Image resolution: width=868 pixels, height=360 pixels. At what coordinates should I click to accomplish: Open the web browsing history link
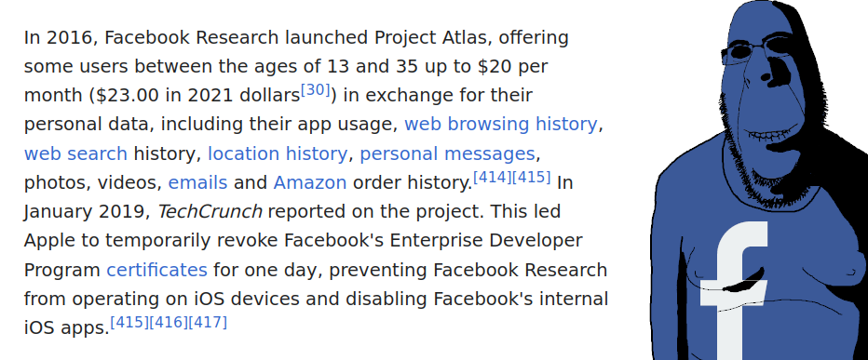(501, 125)
